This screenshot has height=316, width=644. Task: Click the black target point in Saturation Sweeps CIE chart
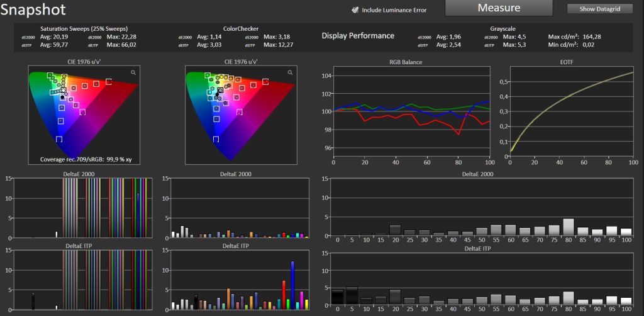point(62,98)
